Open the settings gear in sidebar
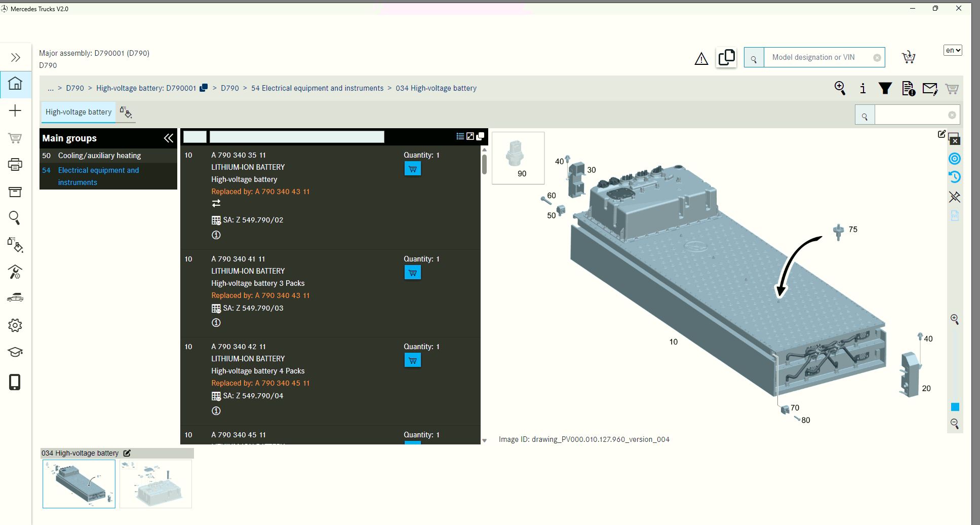This screenshot has width=980, height=525. pos(15,325)
